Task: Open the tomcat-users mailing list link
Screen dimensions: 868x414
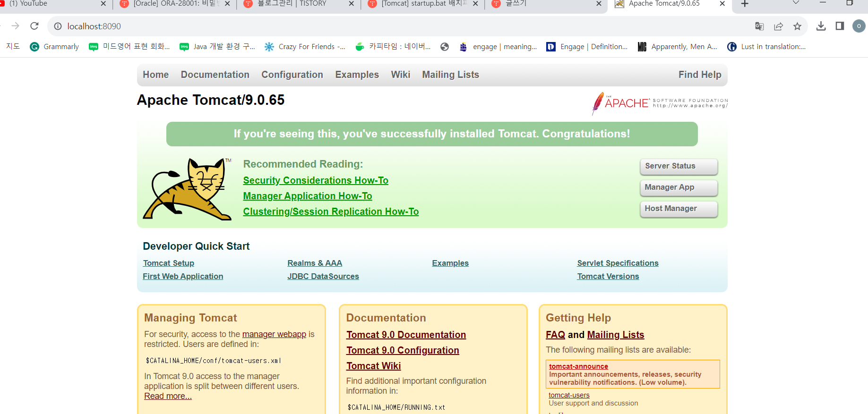Action: point(569,395)
